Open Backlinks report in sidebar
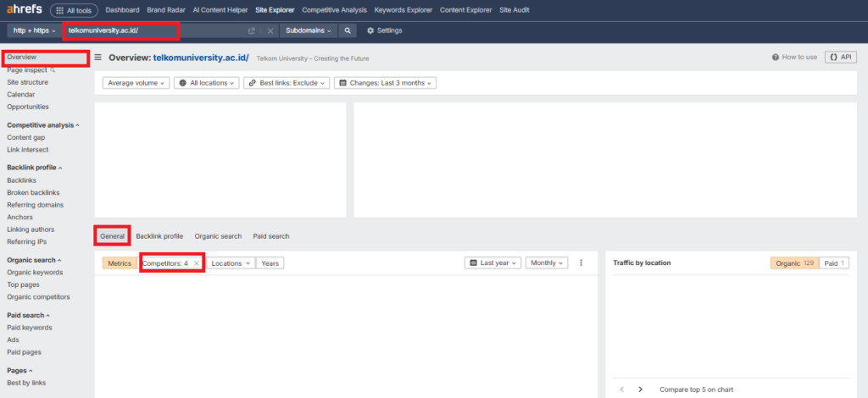Screen dimensions: 868x398 tap(20, 180)
